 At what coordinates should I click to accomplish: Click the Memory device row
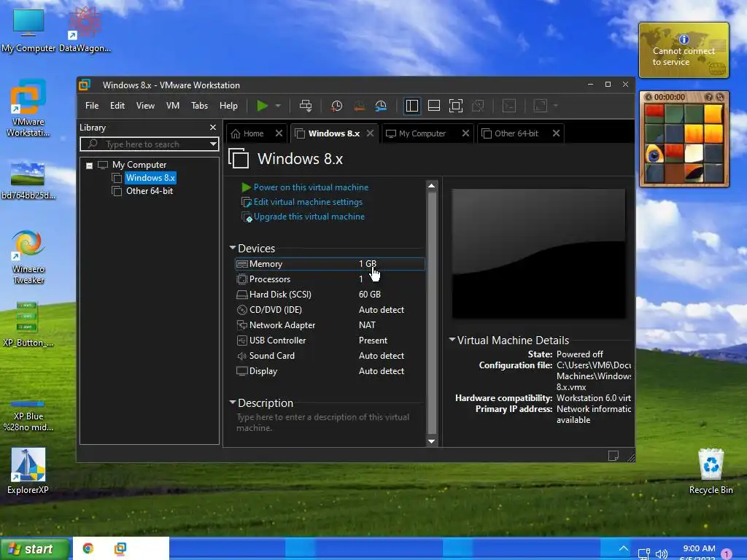coord(330,264)
